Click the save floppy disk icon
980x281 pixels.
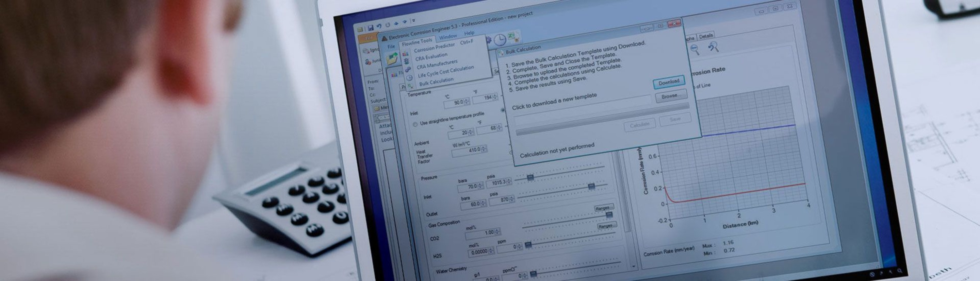[370, 28]
